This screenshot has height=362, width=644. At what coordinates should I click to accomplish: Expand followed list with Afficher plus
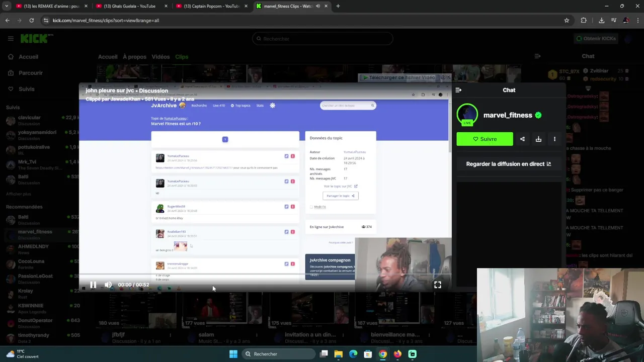pyautogui.click(x=19, y=194)
